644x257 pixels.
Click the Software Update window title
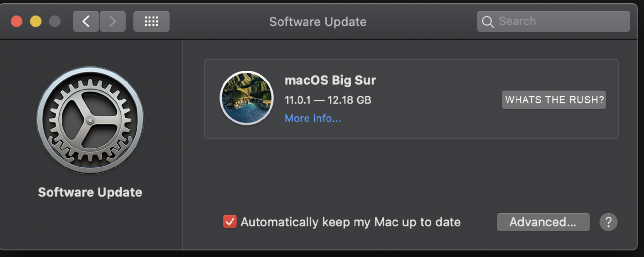pyautogui.click(x=318, y=22)
